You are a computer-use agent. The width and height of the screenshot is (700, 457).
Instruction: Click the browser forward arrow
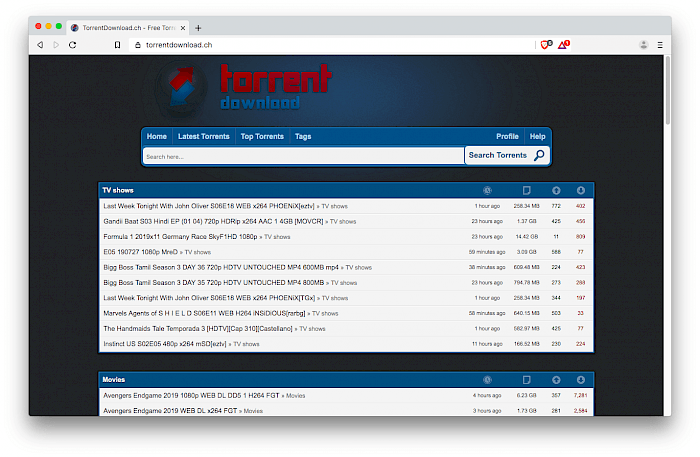click(x=56, y=45)
